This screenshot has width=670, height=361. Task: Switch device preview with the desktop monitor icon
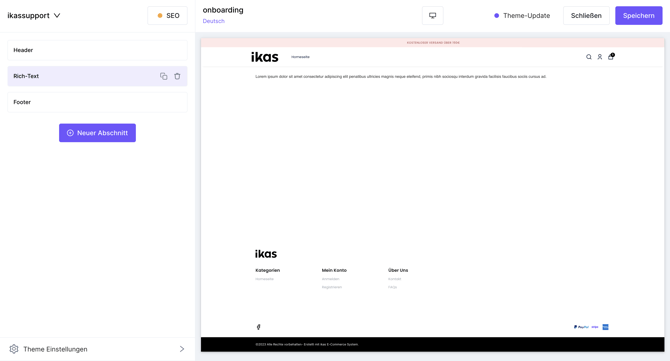[x=432, y=15]
